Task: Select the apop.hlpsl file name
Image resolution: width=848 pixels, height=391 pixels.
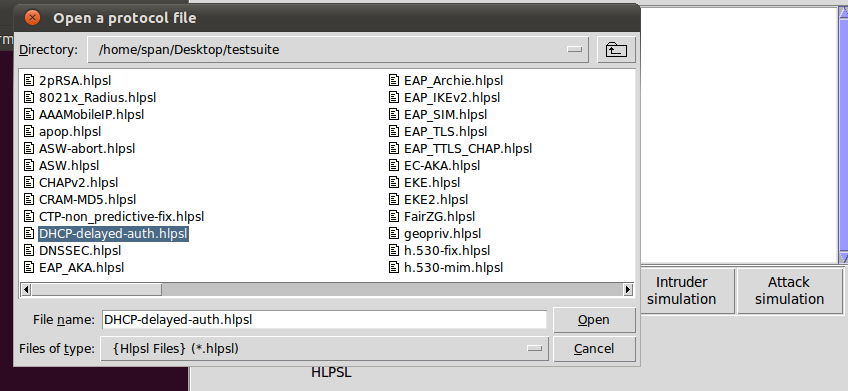Action: click(70, 131)
